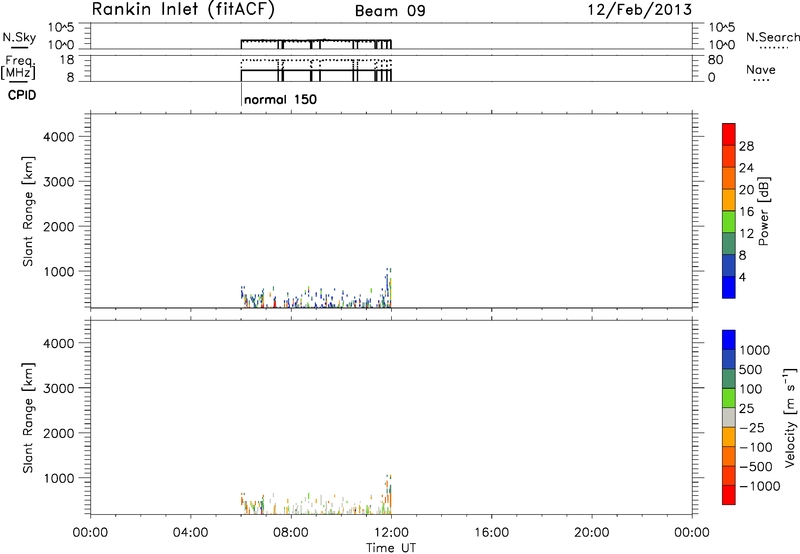Click the "Beam 09" label

pos(390,11)
